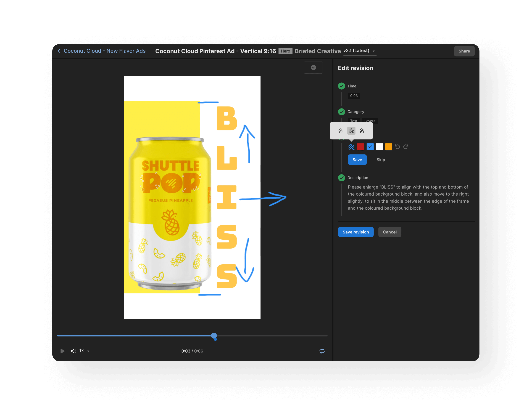Select the thin brush stroke width
The image size is (532, 405).
click(x=341, y=131)
